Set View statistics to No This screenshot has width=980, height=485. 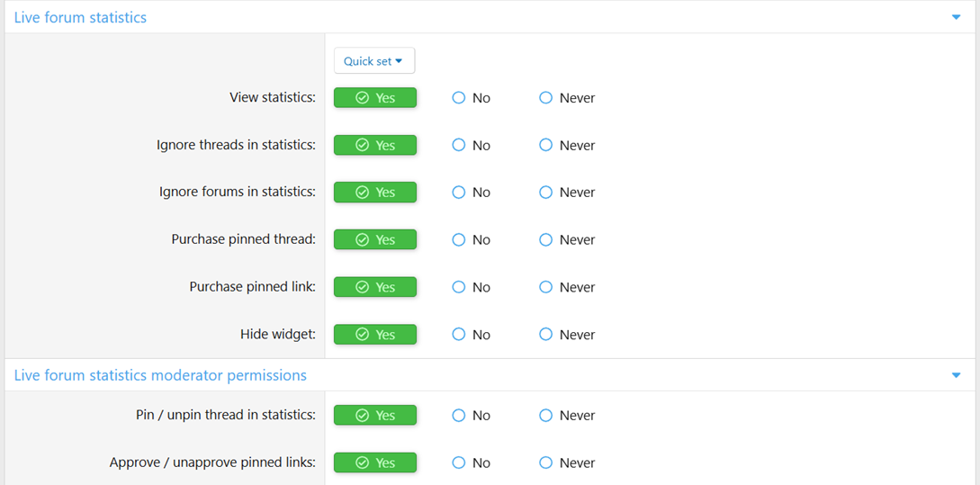[x=459, y=98]
